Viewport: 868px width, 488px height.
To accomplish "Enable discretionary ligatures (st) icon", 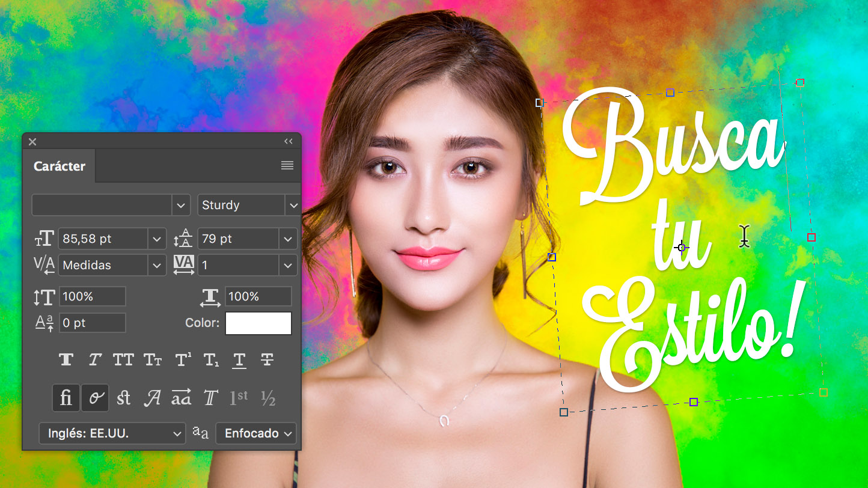I will click(124, 398).
